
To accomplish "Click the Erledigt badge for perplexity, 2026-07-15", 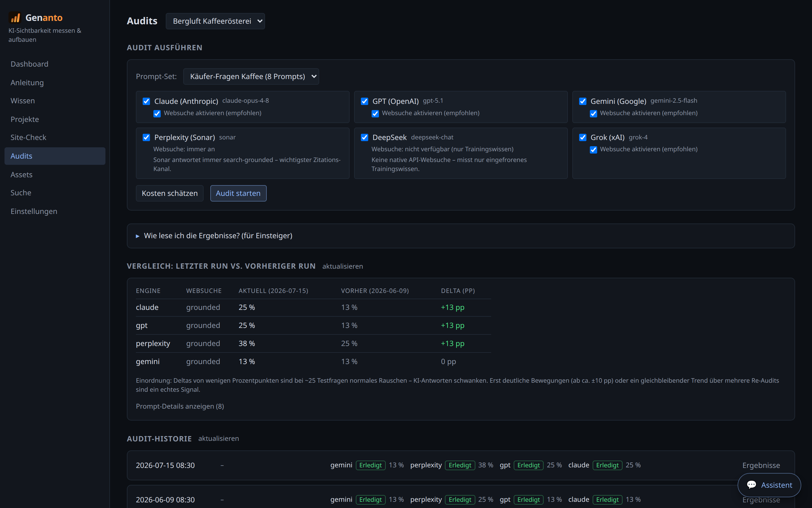I will tap(460, 465).
